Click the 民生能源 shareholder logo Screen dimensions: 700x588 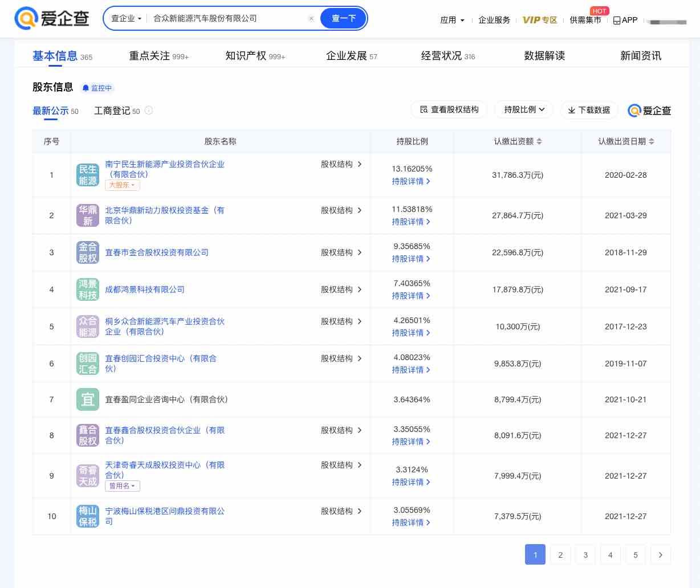click(x=88, y=175)
